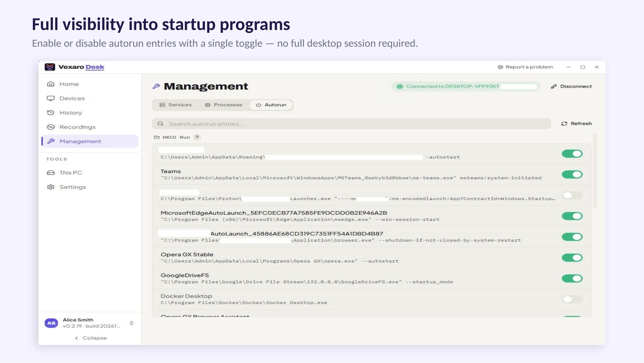This screenshot has width=644, height=363.
Task: Collapse the sidebar
Action: point(91,338)
